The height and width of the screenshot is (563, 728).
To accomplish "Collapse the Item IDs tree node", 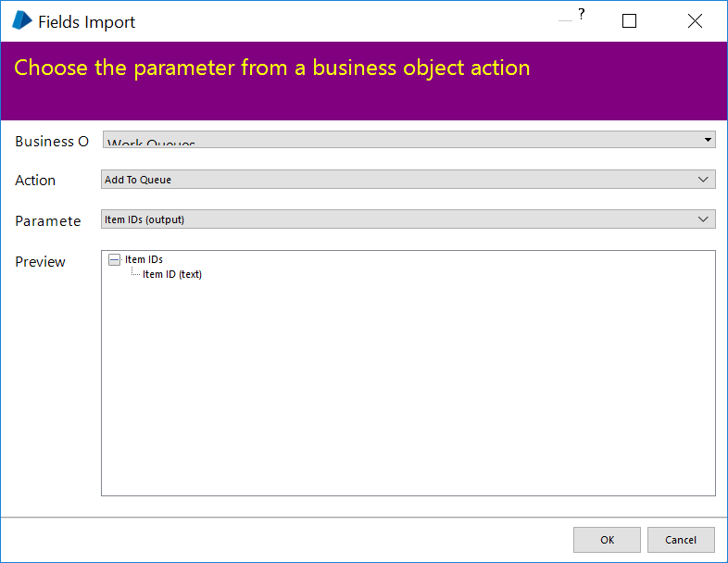I will (x=115, y=260).
